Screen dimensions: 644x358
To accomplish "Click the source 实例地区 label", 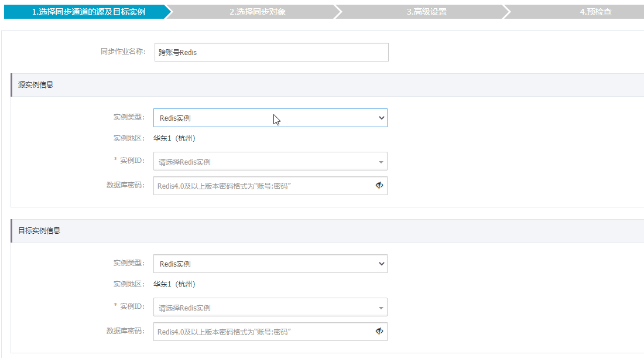I will (x=129, y=138).
